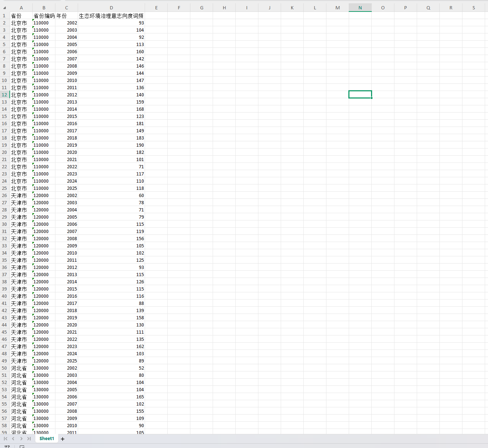Click first 河北省 cell in row 50
The width and height of the screenshot is (488, 448).
click(21, 368)
